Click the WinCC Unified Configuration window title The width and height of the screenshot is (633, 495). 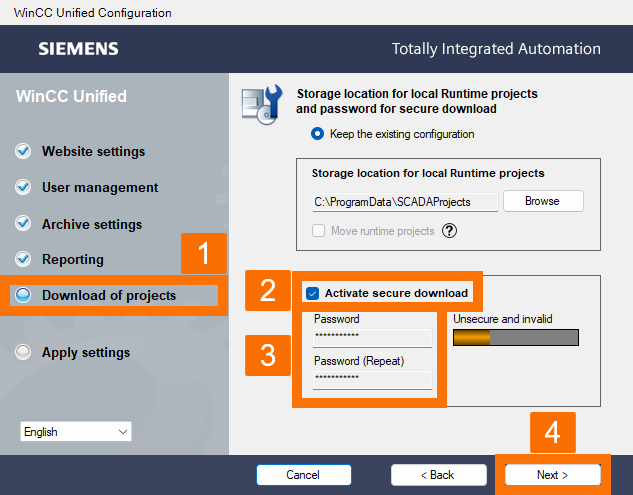coord(92,13)
